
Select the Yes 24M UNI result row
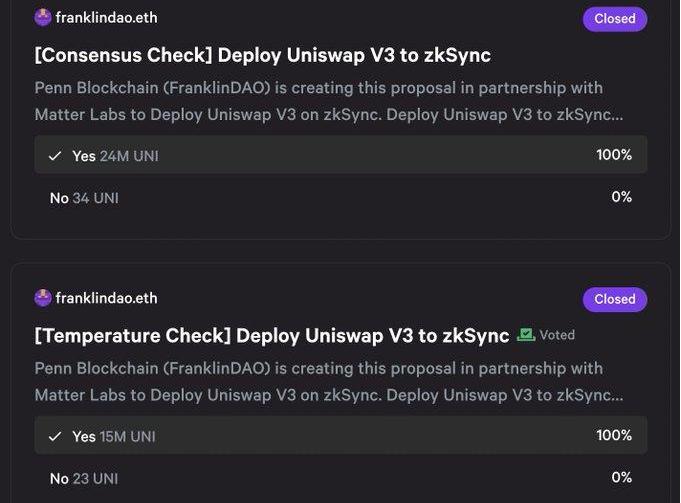[340, 156]
